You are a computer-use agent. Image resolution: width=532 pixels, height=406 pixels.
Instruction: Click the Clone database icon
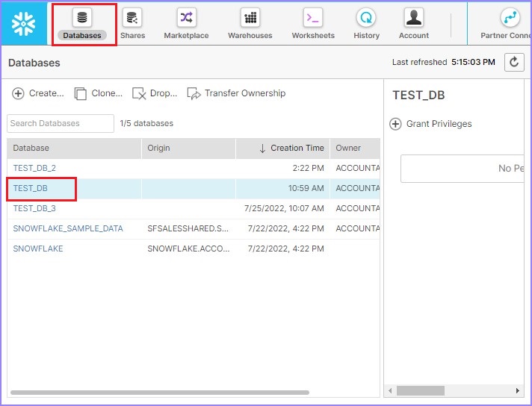tap(81, 93)
